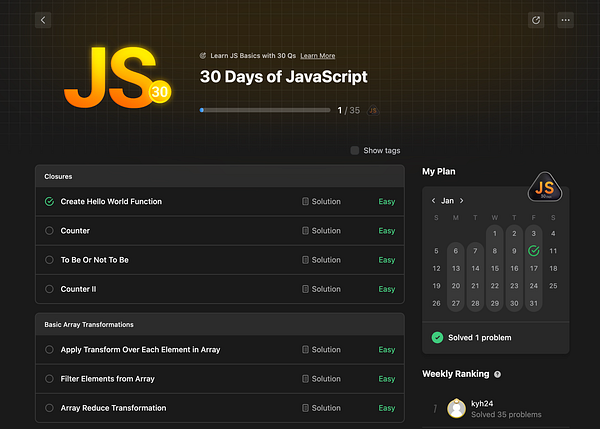Screen dimensions: 600x429
Task: Click the status circle next to Counter
Action: tap(49, 230)
